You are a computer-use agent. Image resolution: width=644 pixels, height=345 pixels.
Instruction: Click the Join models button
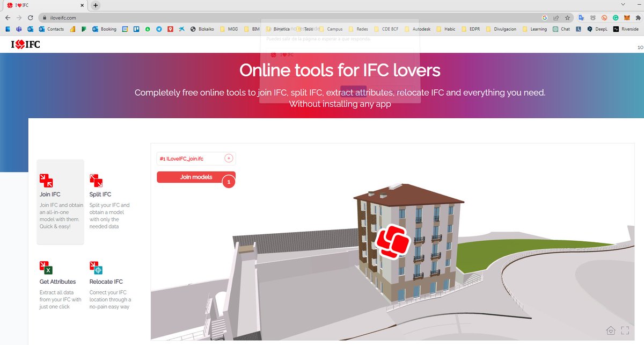tap(196, 177)
